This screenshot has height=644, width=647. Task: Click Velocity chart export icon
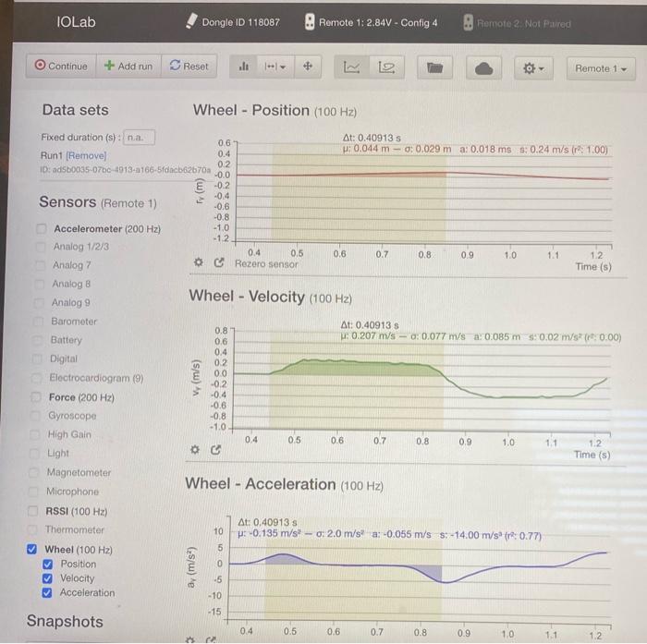215,450
